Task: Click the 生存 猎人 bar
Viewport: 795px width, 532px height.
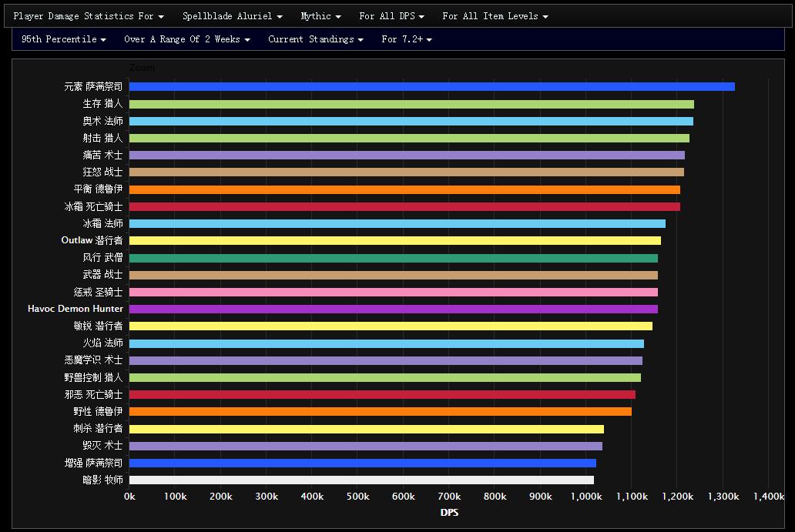Action: (x=411, y=104)
